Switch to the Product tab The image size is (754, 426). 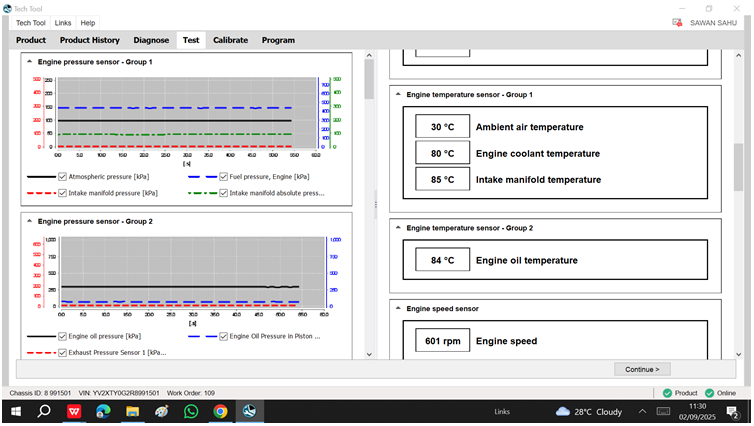pyautogui.click(x=31, y=40)
